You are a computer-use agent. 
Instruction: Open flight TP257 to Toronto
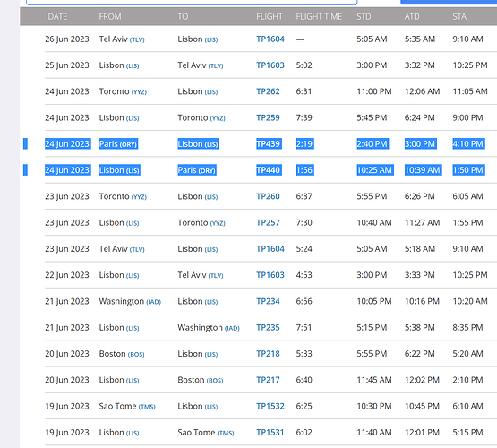click(268, 223)
